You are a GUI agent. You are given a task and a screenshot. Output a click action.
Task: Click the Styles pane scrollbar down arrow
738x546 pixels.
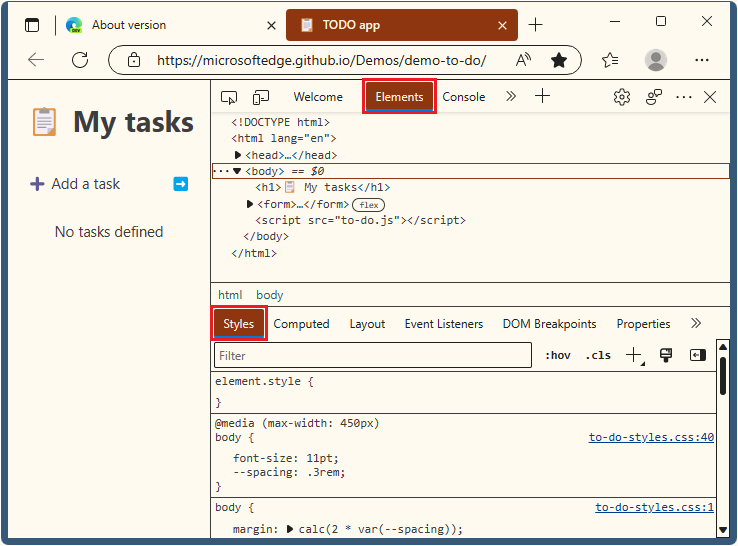(x=723, y=530)
